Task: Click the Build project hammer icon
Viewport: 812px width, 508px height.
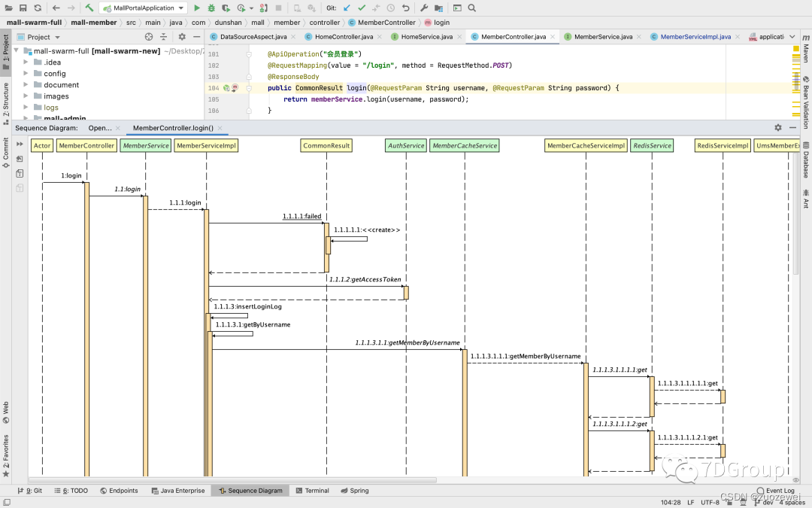Action: point(89,8)
